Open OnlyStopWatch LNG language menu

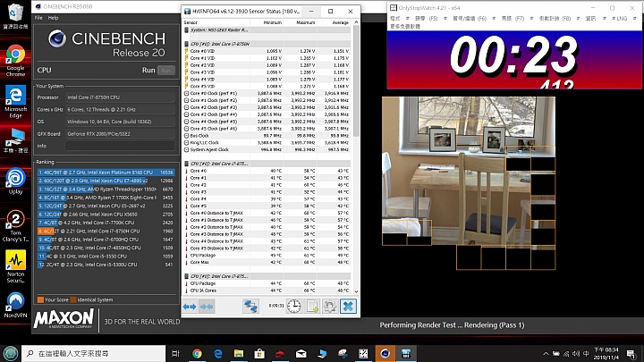(x=622, y=19)
